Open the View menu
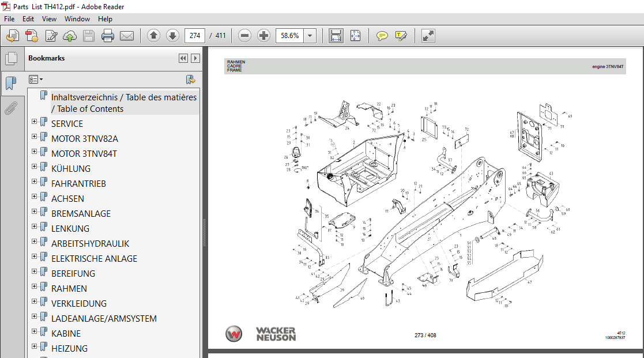Screen dimensions: 644x358 [x=49, y=18]
